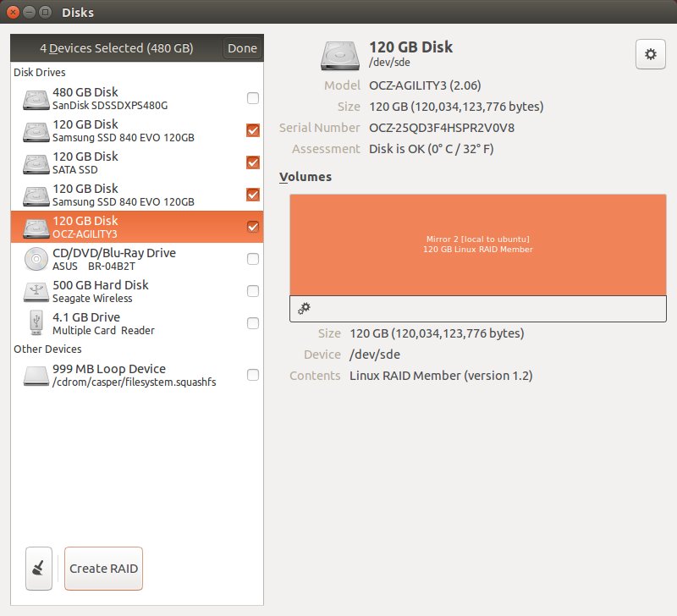
Task: Uncheck the SATA SSD checkbox
Action: [x=253, y=162]
